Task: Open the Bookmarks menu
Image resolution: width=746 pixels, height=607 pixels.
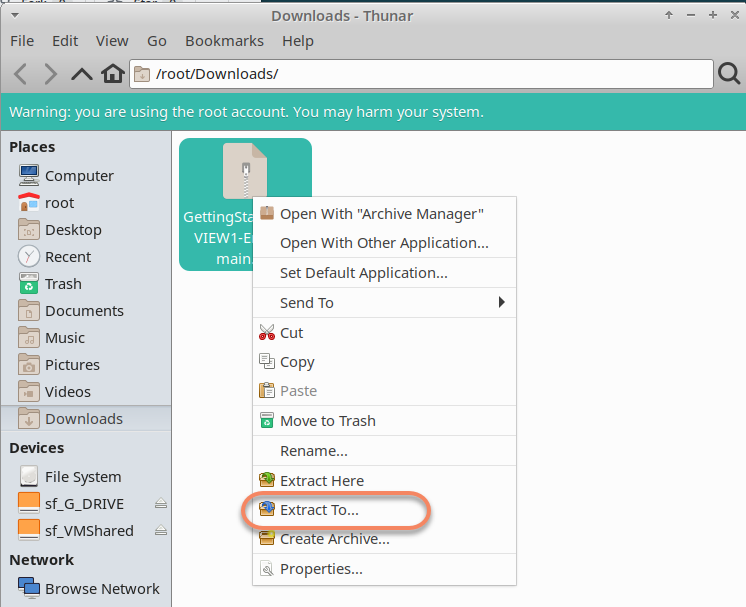Action: coord(224,41)
